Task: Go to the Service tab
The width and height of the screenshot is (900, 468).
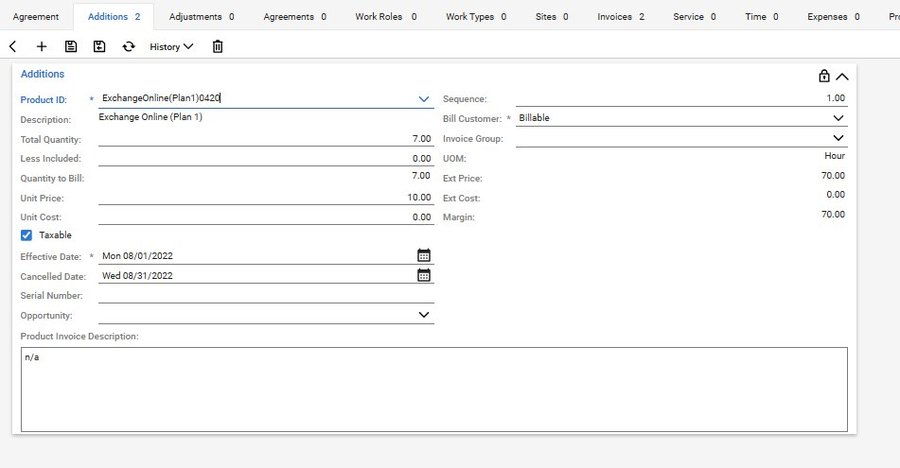Action: click(695, 17)
